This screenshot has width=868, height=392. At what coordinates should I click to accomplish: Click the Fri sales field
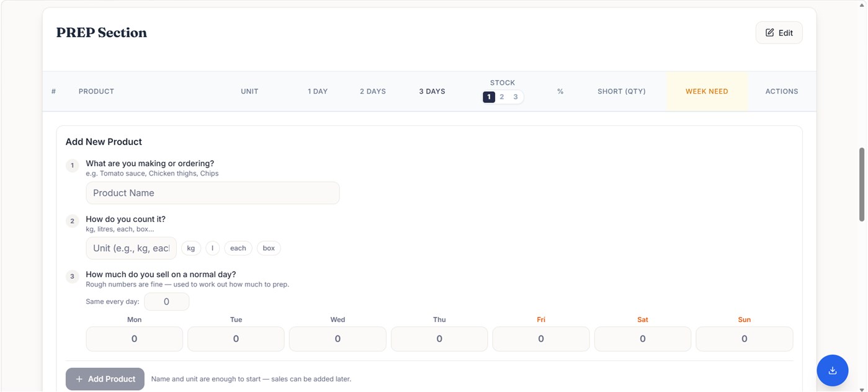[541, 339]
